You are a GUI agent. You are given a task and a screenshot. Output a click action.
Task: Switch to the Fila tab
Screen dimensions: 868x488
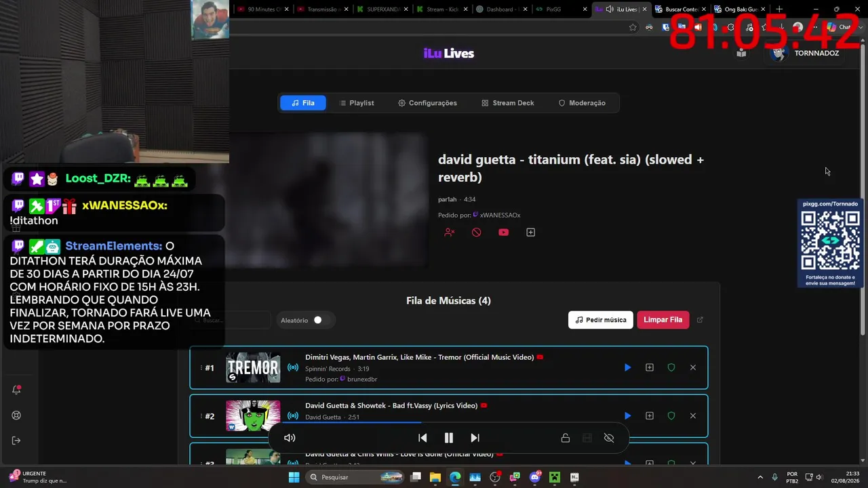[x=302, y=103]
